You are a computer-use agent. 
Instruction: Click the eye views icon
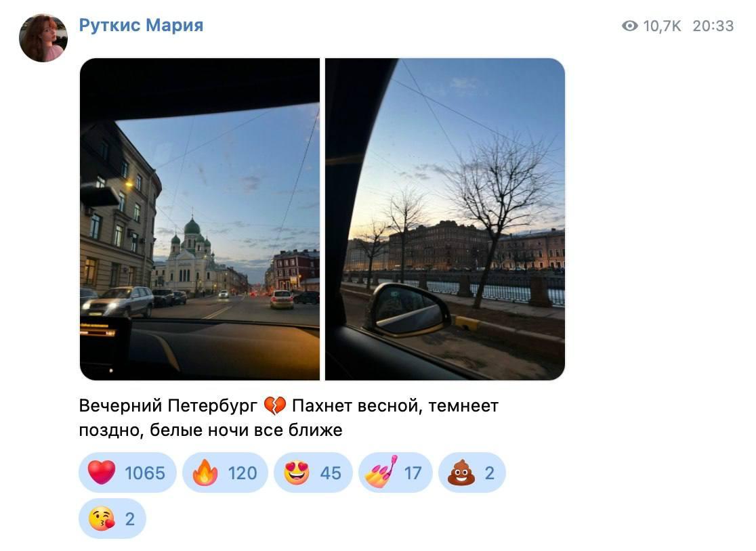(630, 26)
